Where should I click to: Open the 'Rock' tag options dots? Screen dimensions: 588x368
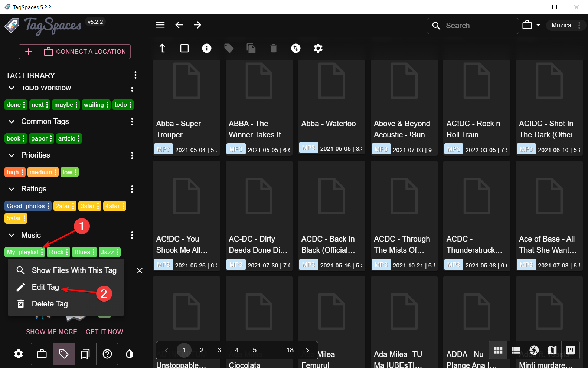click(67, 252)
